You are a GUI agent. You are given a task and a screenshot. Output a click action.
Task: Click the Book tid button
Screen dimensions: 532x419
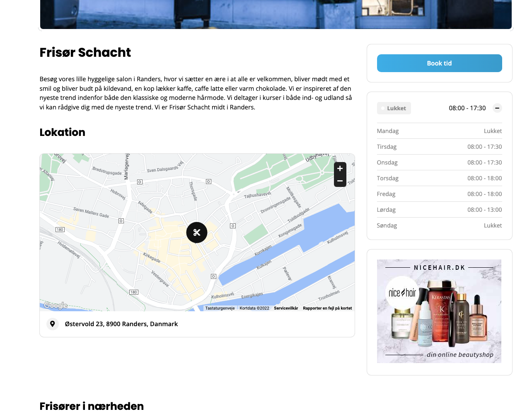[x=439, y=63]
